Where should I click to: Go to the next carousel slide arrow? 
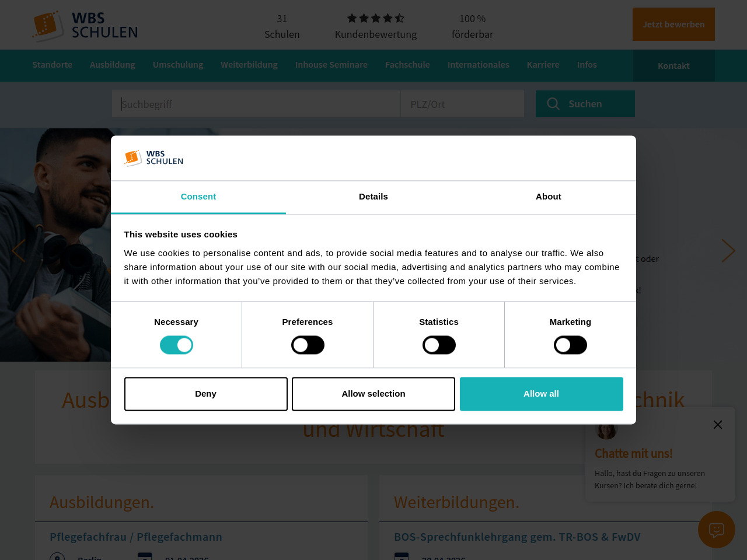728,251
